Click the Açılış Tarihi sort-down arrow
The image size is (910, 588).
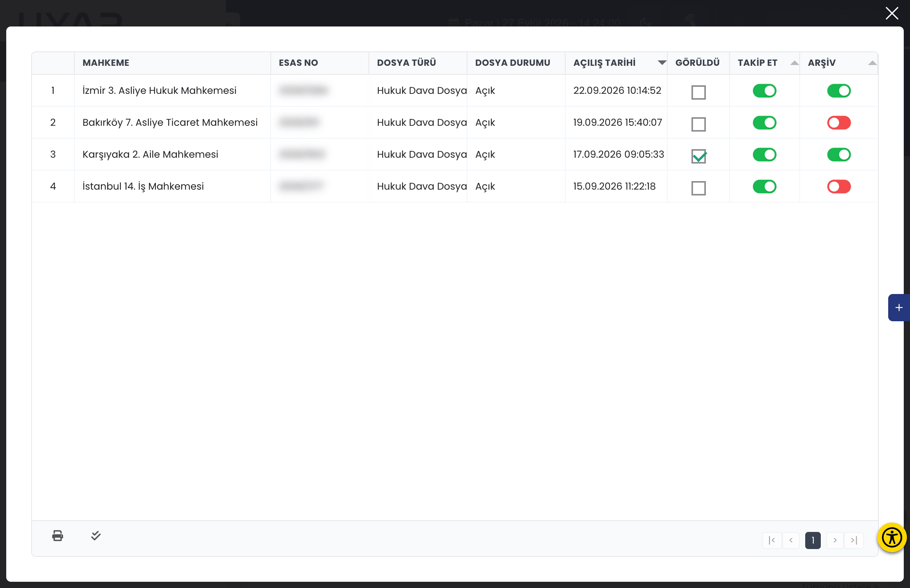pyautogui.click(x=662, y=63)
